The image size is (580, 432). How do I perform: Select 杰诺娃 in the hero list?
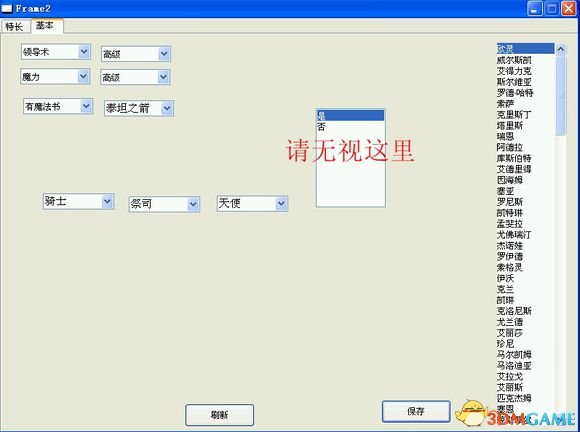[525, 245]
